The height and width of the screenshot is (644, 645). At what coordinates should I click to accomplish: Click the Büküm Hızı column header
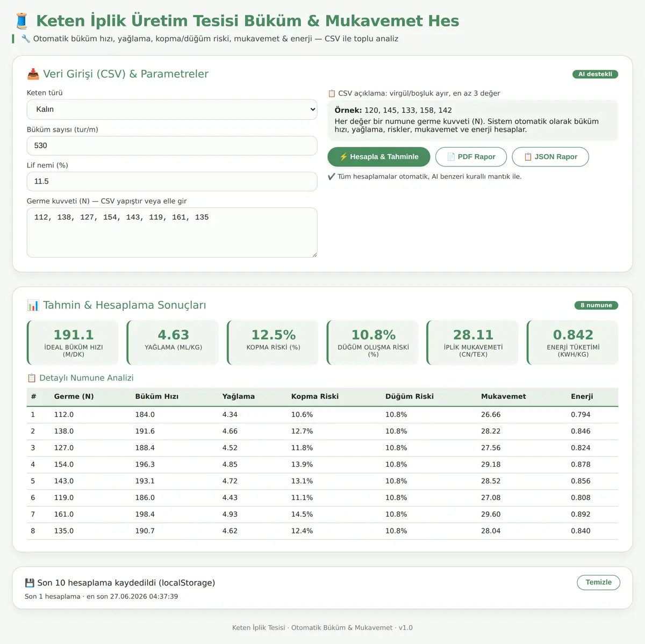coord(157,396)
